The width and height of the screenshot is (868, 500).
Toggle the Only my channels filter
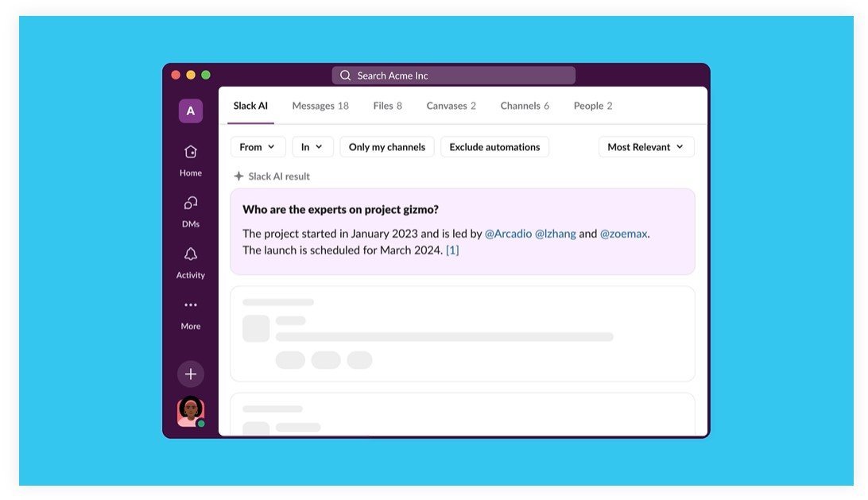point(387,147)
